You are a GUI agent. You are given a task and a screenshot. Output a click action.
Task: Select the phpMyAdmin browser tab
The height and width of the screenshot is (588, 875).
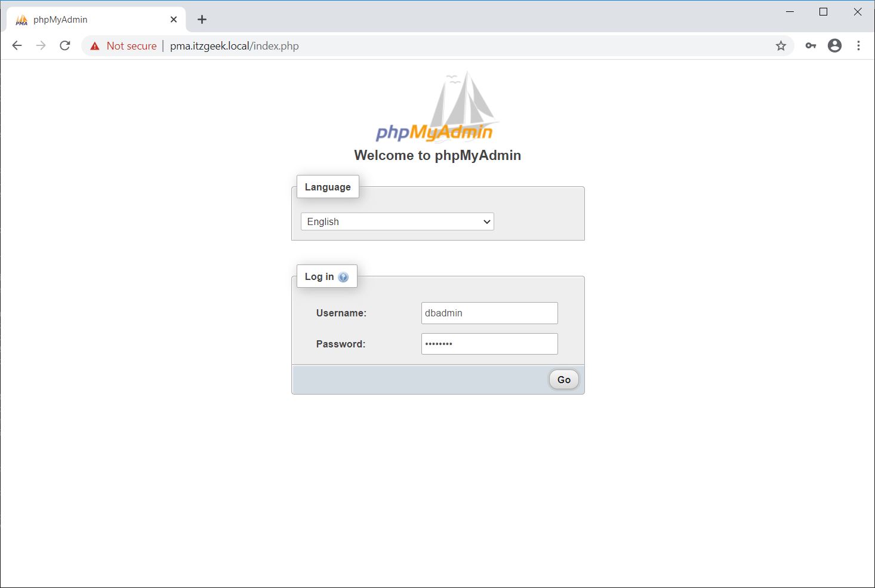pos(95,19)
